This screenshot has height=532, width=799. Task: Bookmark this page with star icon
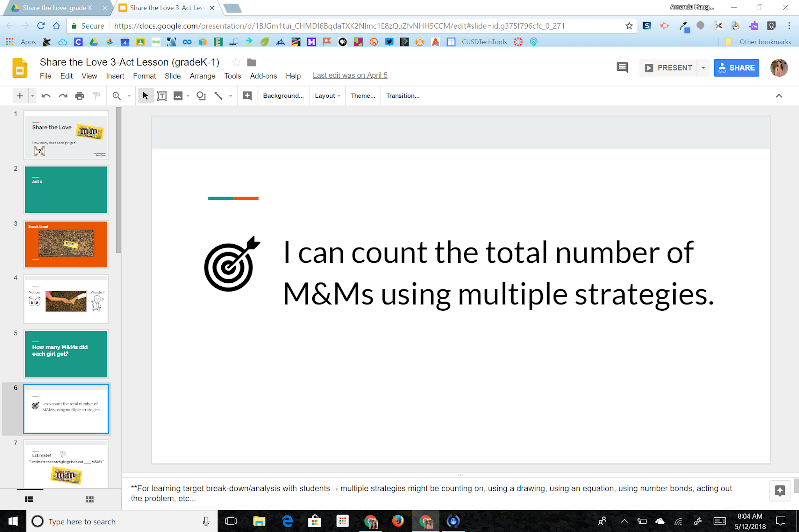click(x=629, y=26)
